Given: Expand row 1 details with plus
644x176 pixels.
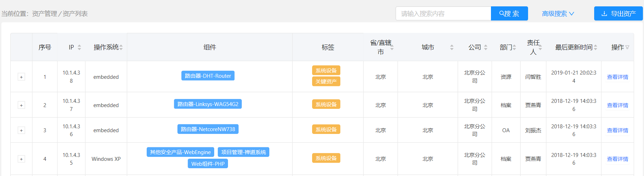Looking at the screenshot, I should click(x=21, y=77).
